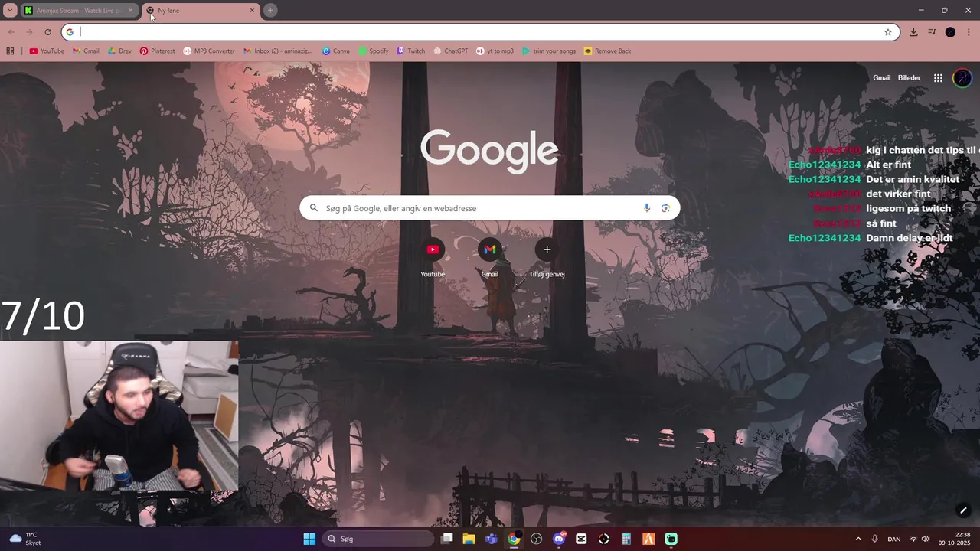Expand the hidden system tray icons chevron
The width and height of the screenshot is (980, 551).
tap(858, 539)
